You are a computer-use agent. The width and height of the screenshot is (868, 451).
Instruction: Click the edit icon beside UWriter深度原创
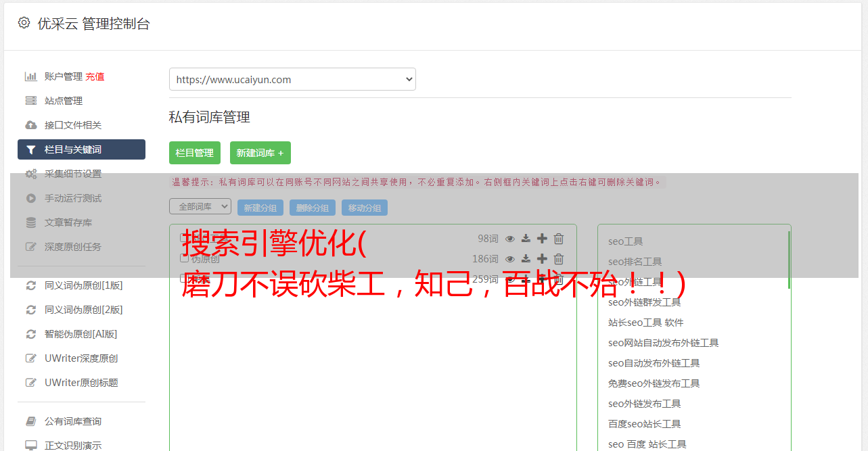click(30, 358)
